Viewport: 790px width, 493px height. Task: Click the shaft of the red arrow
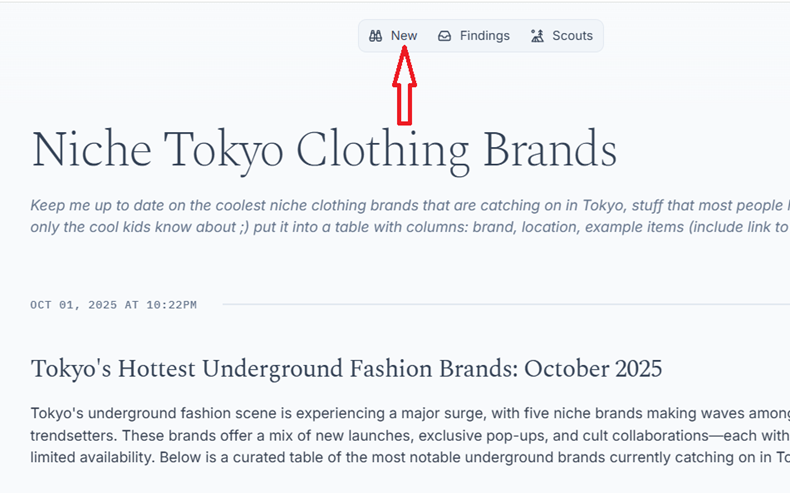click(403, 104)
